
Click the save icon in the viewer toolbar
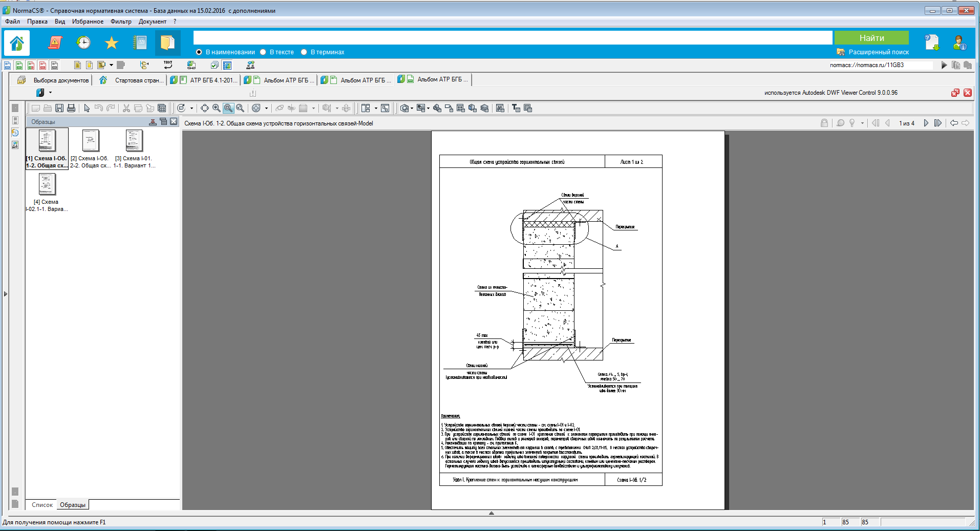click(x=59, y=108)
